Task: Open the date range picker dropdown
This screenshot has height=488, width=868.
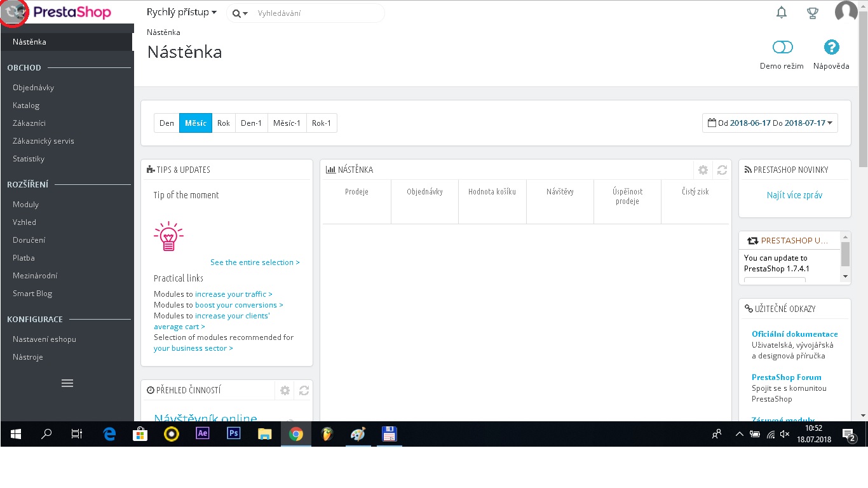Action: click(770, 123)
